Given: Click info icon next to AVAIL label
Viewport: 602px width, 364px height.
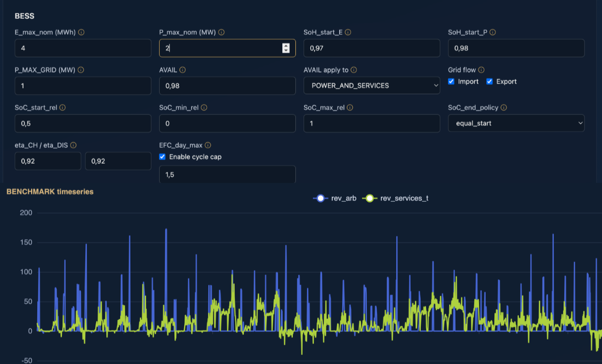Looking at the screenshot, I should click(182, 70).
